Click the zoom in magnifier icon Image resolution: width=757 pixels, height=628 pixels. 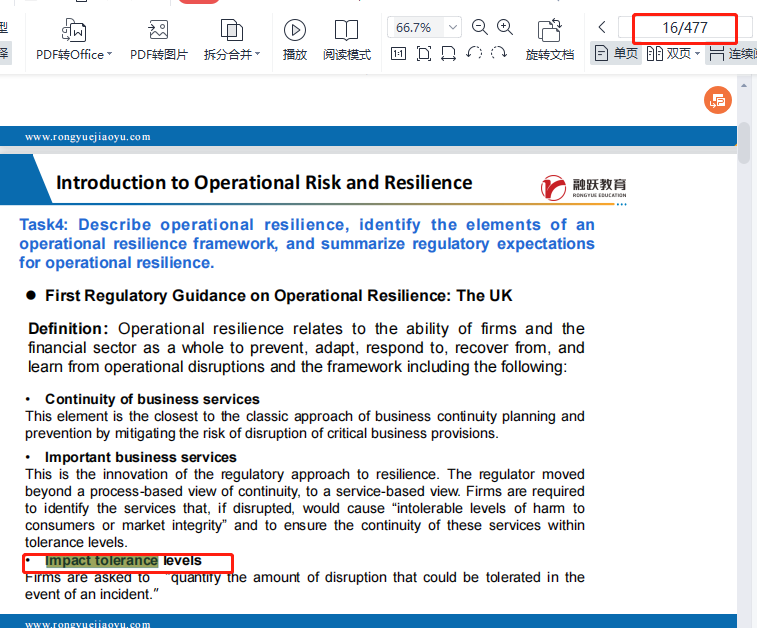tap(506, 27)
